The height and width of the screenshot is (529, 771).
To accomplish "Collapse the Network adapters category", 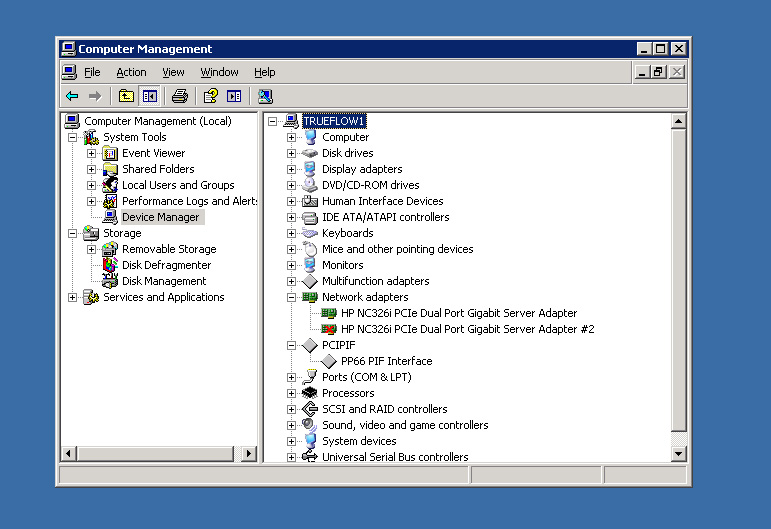I will click(292, 297).
